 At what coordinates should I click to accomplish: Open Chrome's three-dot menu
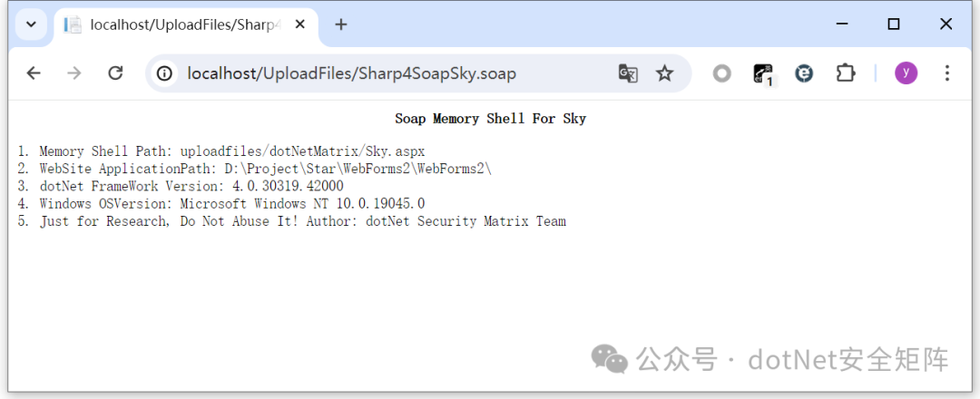947,73
